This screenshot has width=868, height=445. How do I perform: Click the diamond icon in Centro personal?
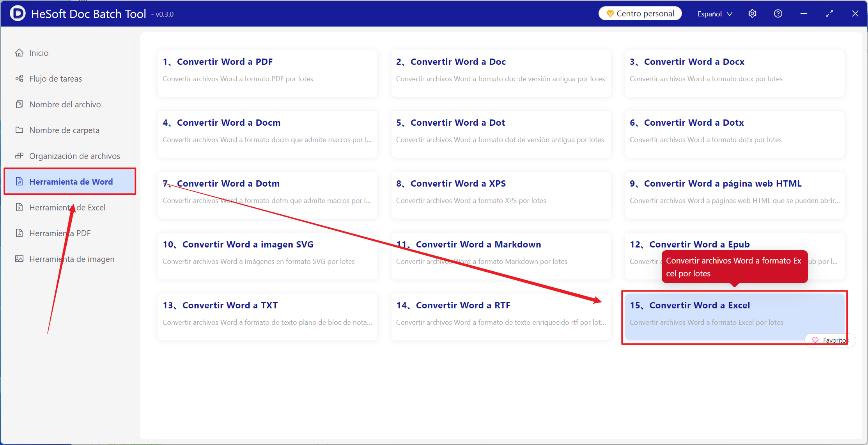tap(610, 14)
